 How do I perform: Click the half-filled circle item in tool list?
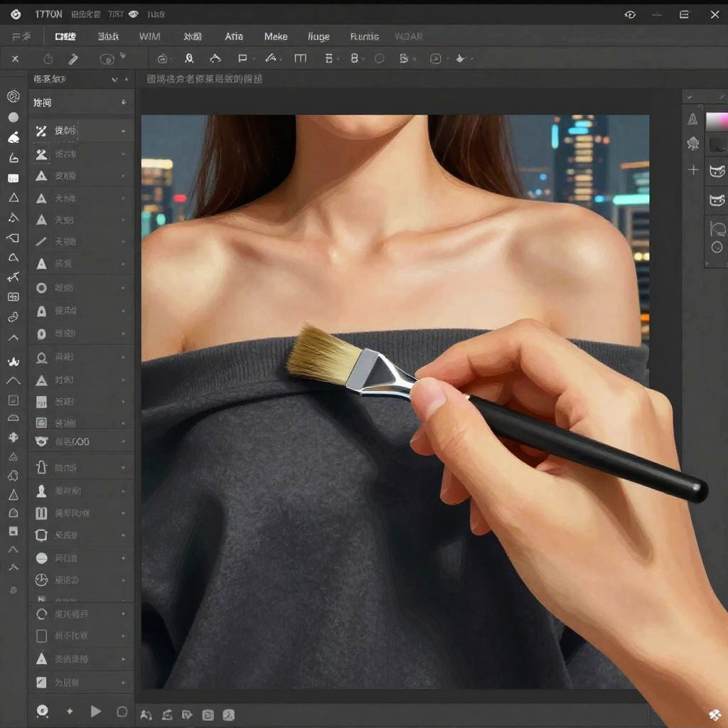41,558
